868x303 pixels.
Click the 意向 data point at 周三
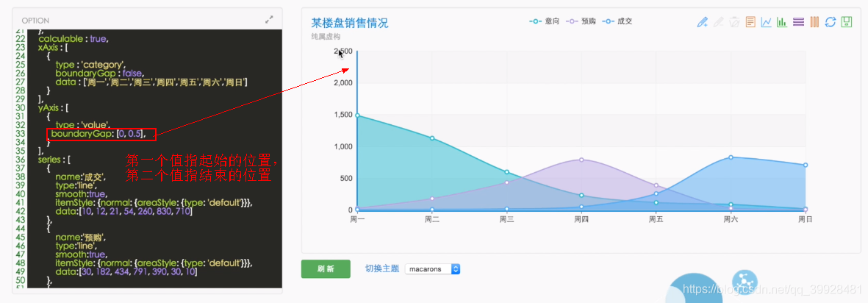[x=506, y=171]
